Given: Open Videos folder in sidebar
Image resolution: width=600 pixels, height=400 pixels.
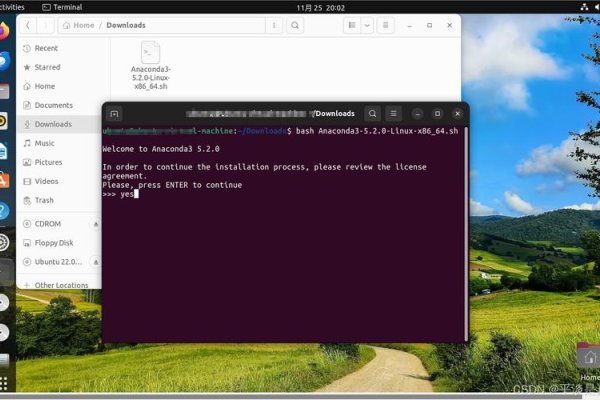Looking at the screenshot, I should point(59,181).
